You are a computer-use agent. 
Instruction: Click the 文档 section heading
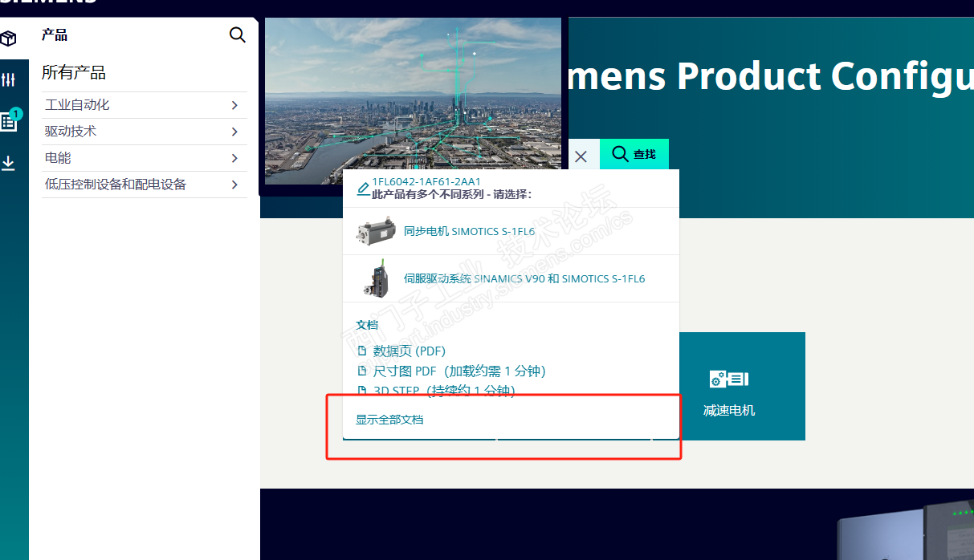point(367,325)
